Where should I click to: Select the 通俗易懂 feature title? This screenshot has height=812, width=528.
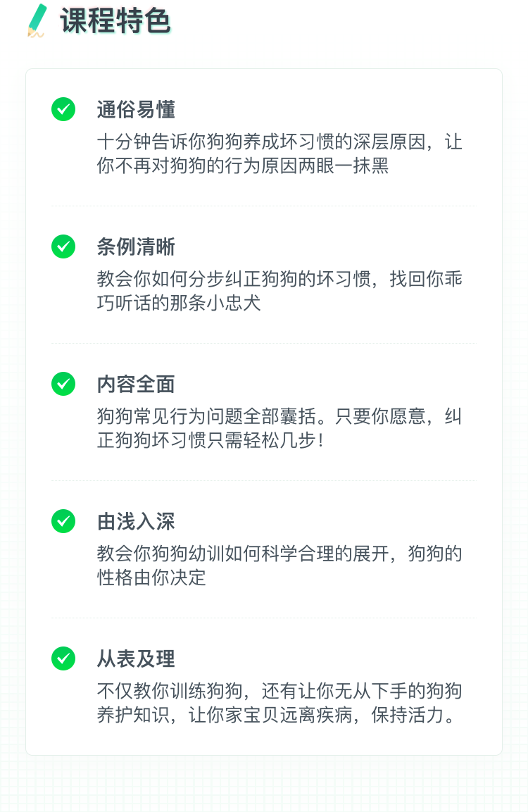[x=136, y=109]
